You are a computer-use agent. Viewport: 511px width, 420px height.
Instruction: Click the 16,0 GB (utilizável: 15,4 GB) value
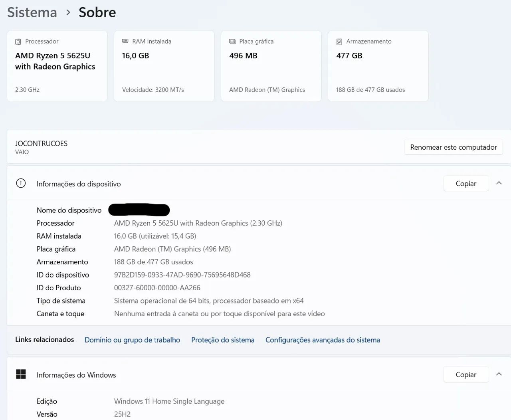[x=155, y=236]
